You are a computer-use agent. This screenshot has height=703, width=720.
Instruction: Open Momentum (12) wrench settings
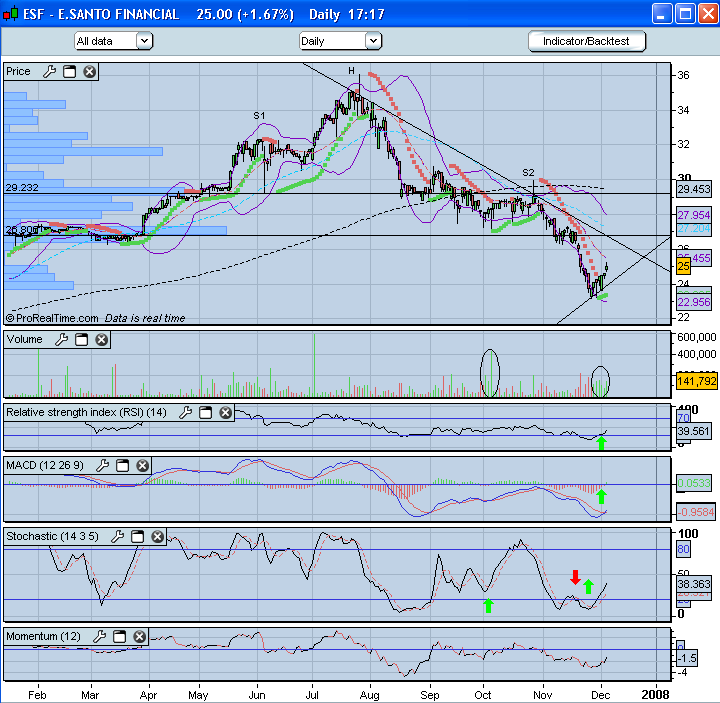click(x=100, y=636)
